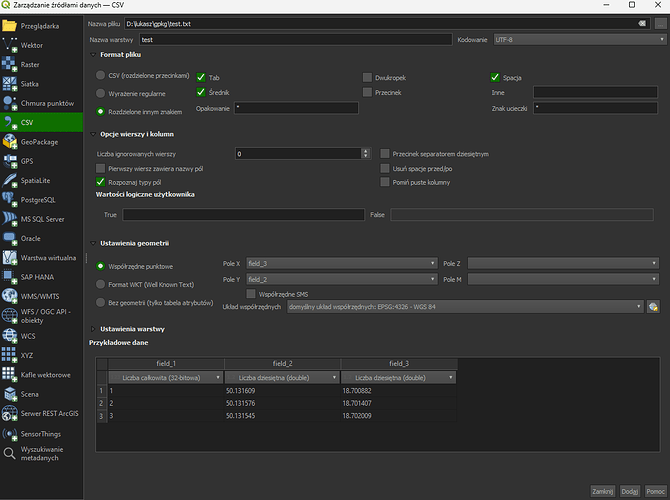
Task: Open the Kodowanie UTF-8 dropdown
Action: click(x=578, y=39)
